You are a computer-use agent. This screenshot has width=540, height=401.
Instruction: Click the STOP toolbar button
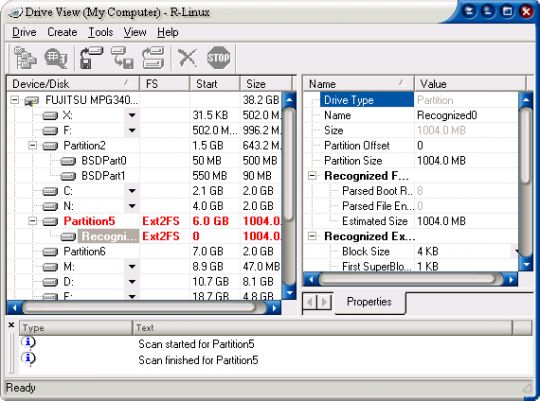click(218, 58)
